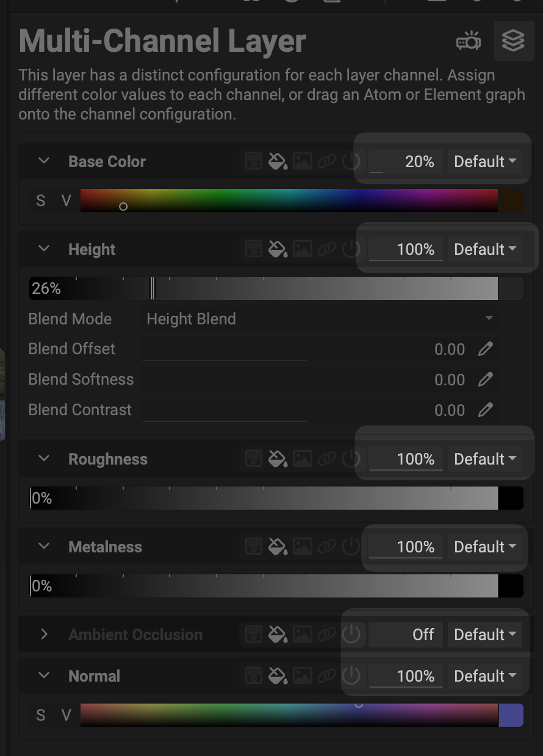Toggle the Ambient Occlusion channel power button
Viewport: 543px width, 756px height.
(351, 635)
